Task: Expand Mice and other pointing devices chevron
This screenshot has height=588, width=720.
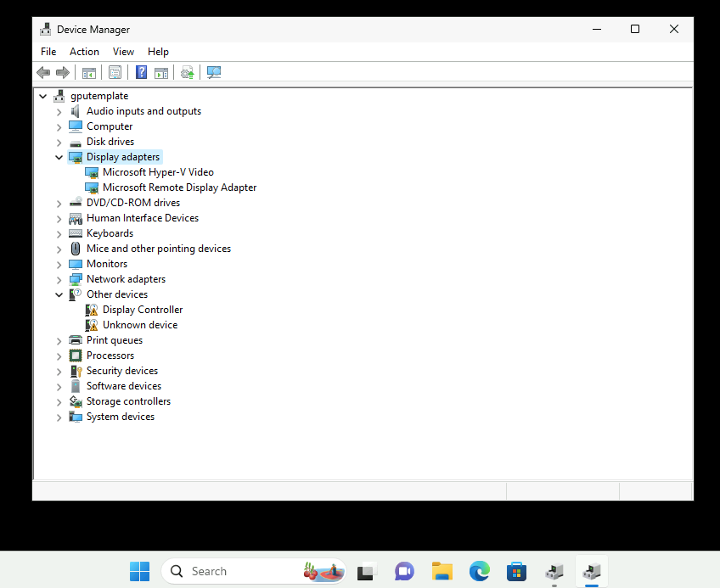Action: tap(59, 249)
